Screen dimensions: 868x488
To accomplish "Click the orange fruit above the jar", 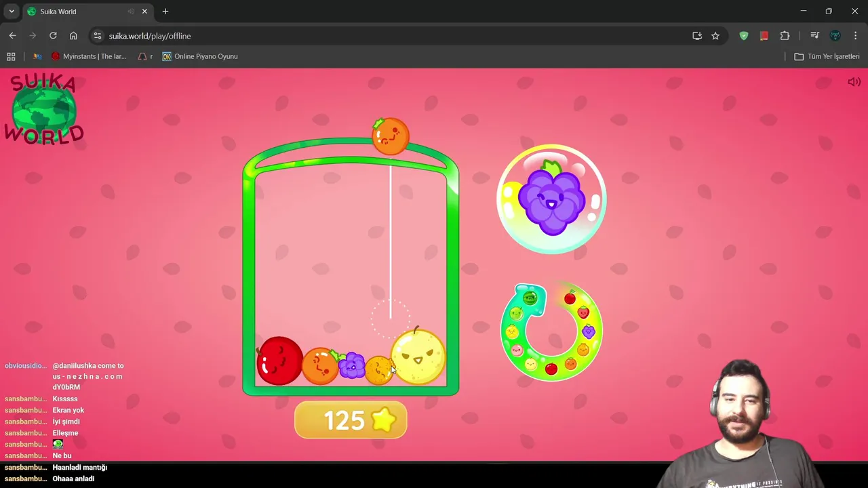I will (x=390, y=136).
